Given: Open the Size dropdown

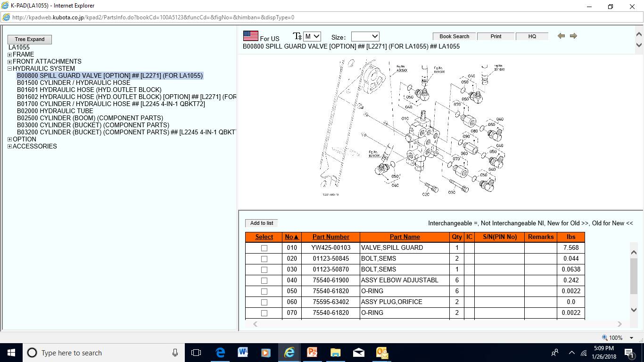Looking at the screenshot, I should [x=365, y=36].
